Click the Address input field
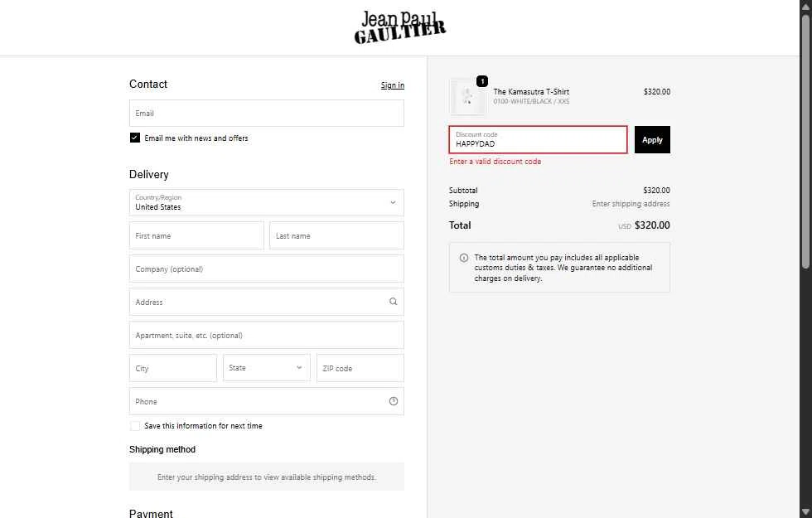The image size is (812, 518). click(266, 302)
